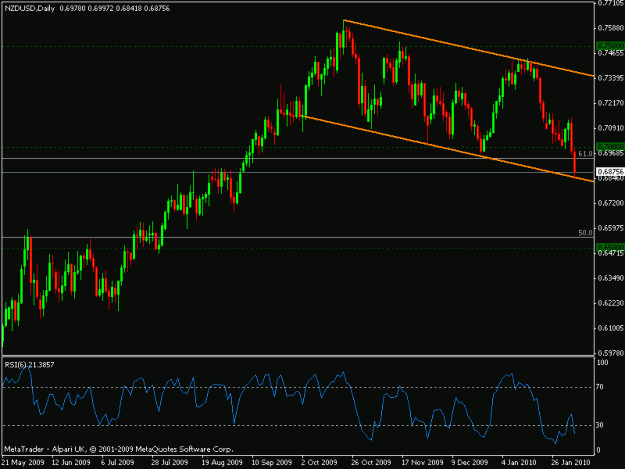Click the 2 Oct 2009 date label
Screen dimensions: 625x469
coord(319,463)
